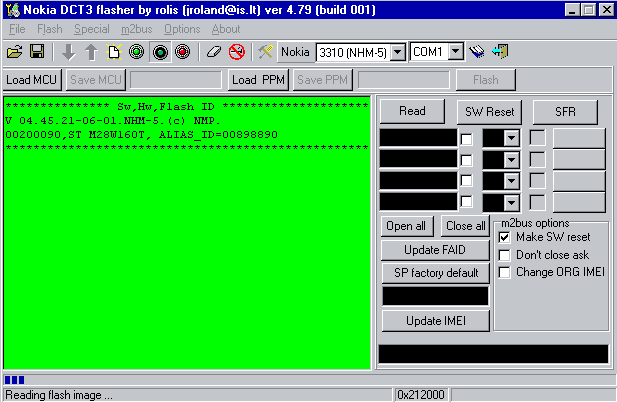Tick the first row gray checkbox
This screenshot has width=617, height=402.
[x=537, y=138]
